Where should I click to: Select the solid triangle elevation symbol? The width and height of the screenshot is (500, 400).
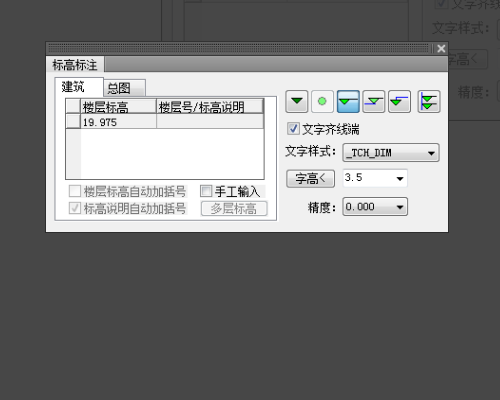click(297, 101)
